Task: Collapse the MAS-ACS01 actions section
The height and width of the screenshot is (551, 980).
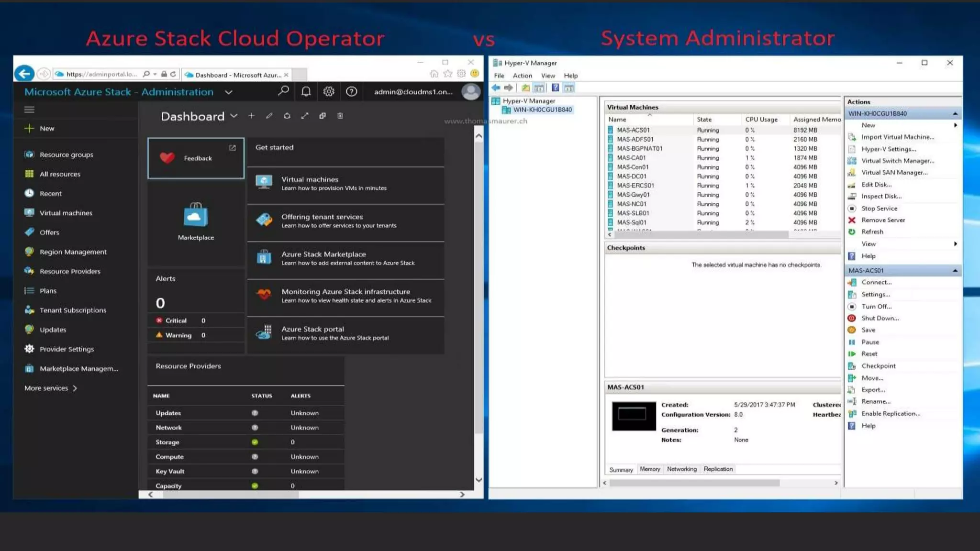Action: (x=955, y=271)
